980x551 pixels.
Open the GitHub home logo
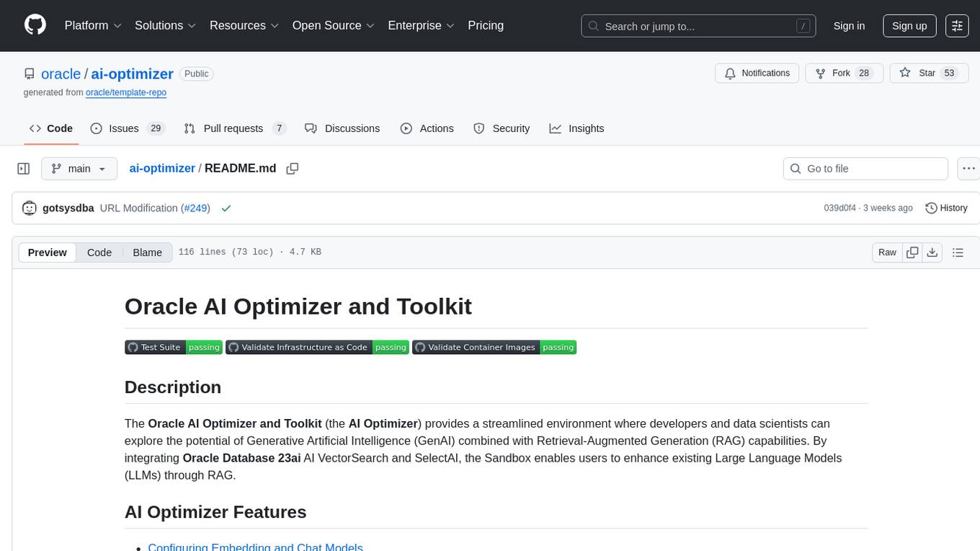point(35,25)
